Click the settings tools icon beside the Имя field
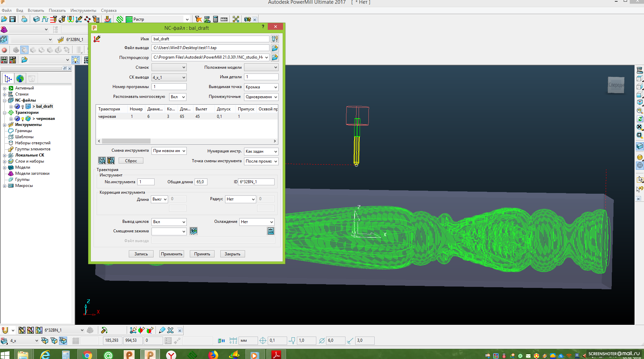Image resolution: width=644 pixels, height=359 pixels. (x=275, y=39)
